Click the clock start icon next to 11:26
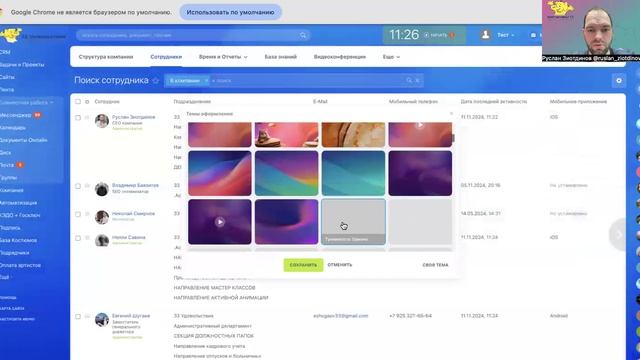The width and height of the screenshot is (640, 360). click(427, 35)
